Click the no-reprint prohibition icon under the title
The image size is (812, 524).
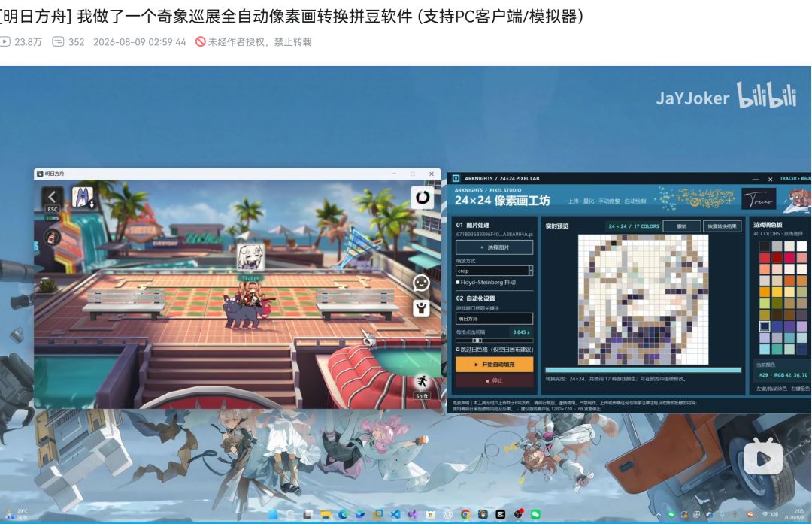[x=201, y=41]
